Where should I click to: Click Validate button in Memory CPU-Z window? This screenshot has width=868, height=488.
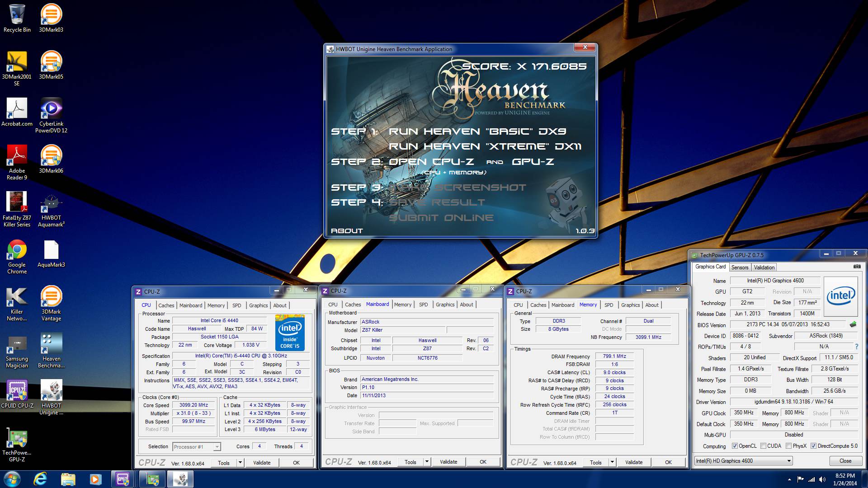[x=634, y=462]
